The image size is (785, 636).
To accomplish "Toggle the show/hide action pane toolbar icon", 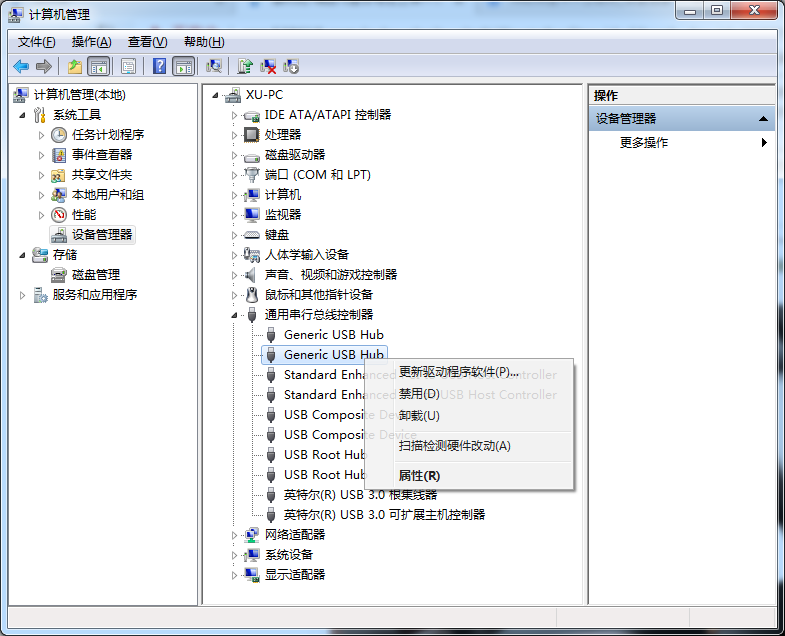I will tap(183, 66).
